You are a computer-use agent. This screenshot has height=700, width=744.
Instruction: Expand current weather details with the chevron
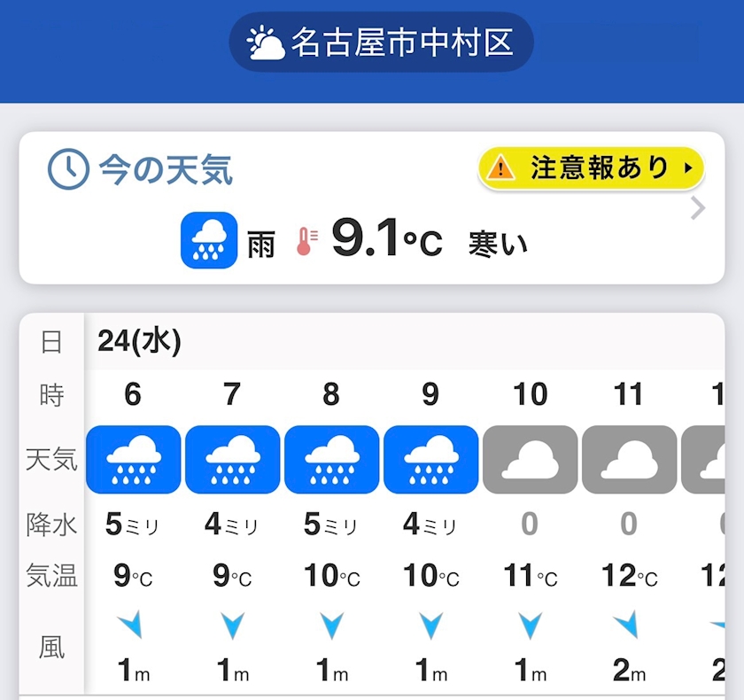(698, 209)
